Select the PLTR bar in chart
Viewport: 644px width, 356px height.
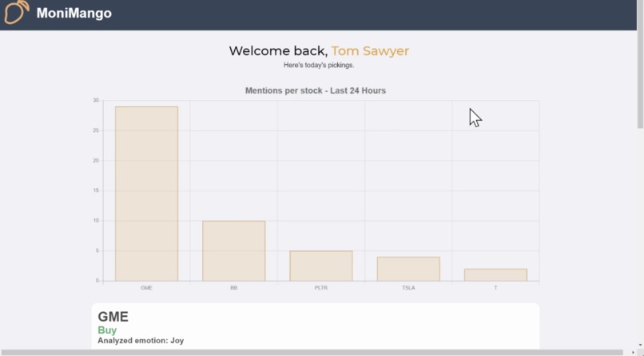(321, 266)
